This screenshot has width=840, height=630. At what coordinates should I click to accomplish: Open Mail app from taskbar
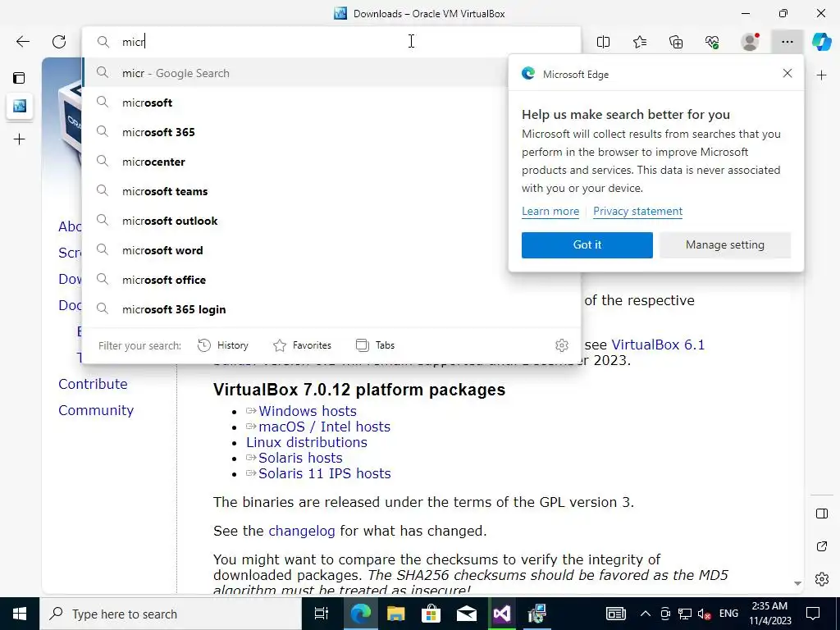pyautogui.click(x=466, y=614)
